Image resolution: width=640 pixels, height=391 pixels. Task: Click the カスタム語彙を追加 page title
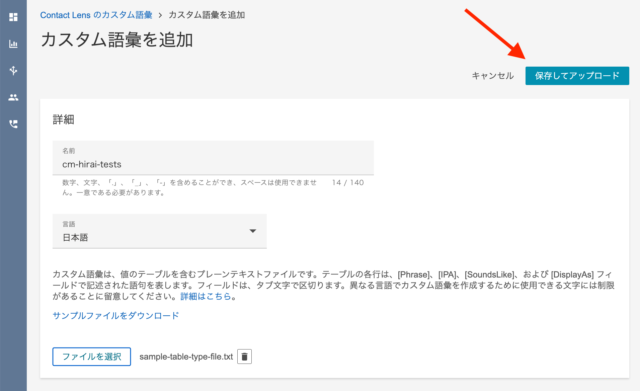[116, 40]
